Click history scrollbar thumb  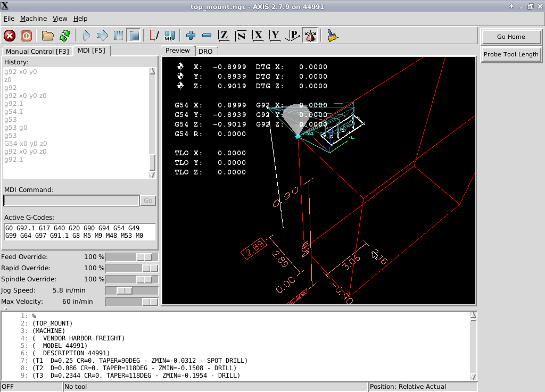pos(152,162)
